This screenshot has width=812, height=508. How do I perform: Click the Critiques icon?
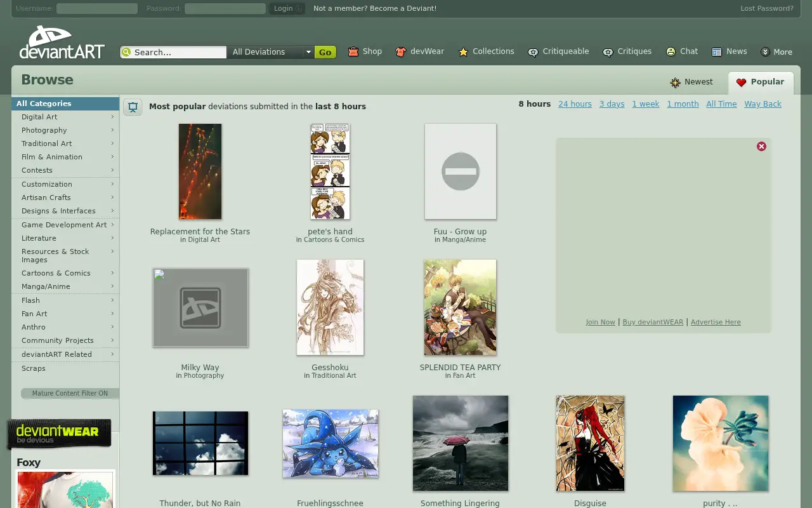tap(608, 52)
